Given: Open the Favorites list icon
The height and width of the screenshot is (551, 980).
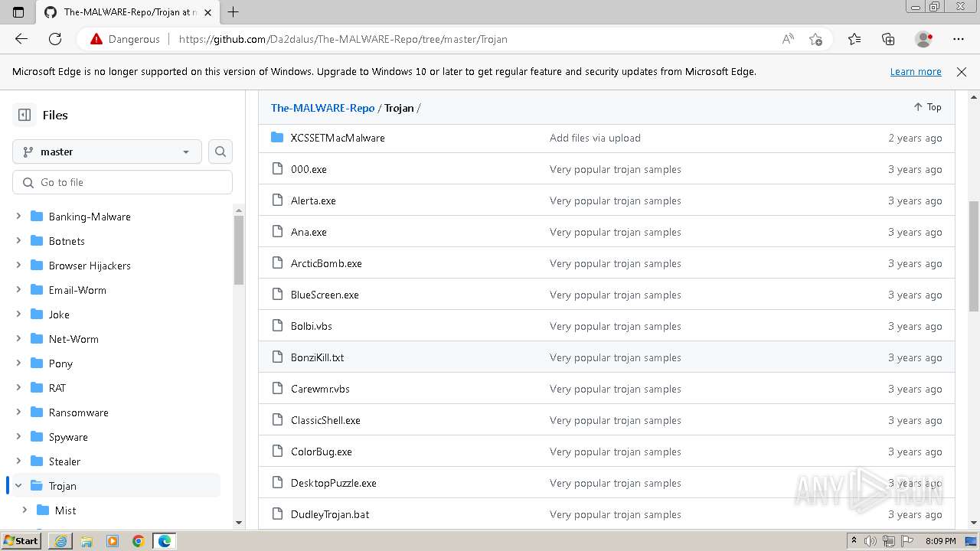Looking at the screenshot, I should [854, 39].
